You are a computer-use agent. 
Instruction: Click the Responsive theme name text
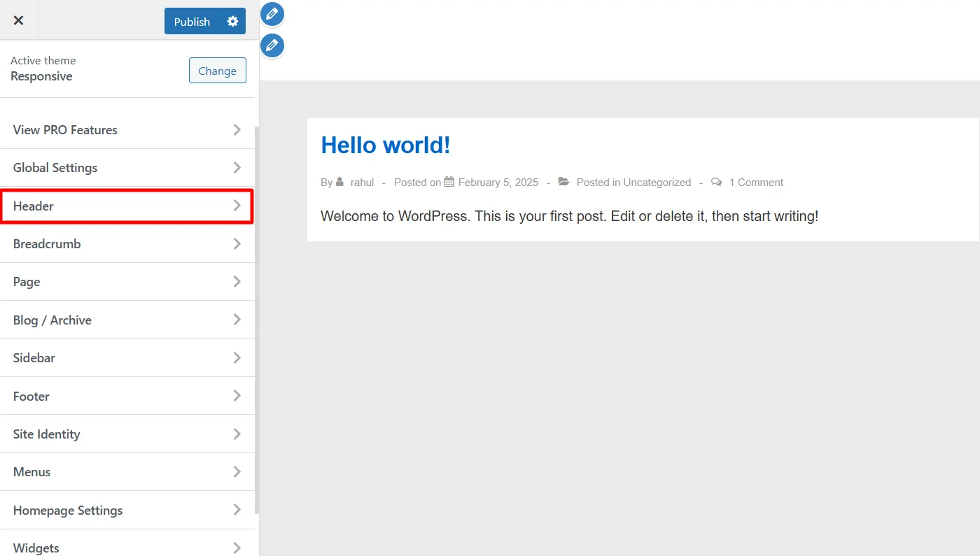click(x=41, y=76)
